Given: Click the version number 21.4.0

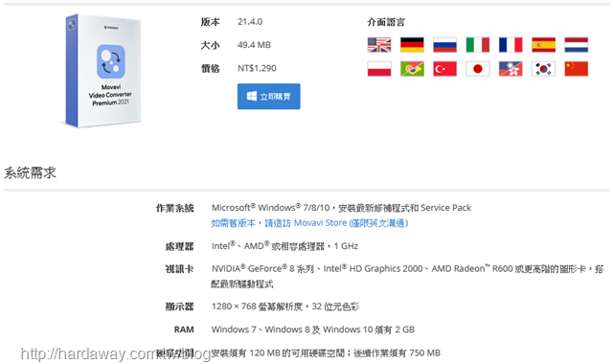Looking at the screenshot, I should click(x=250, y=21).
